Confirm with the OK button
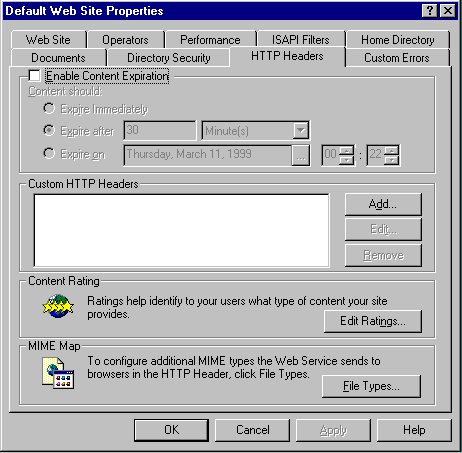 [171, 430]
